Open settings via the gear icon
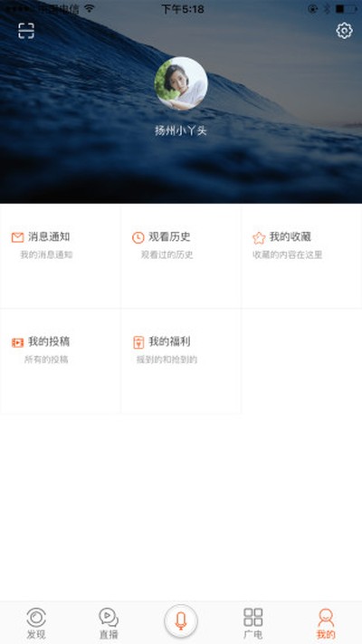The width and height of the screenshot is (362, 644). (344, 31)
